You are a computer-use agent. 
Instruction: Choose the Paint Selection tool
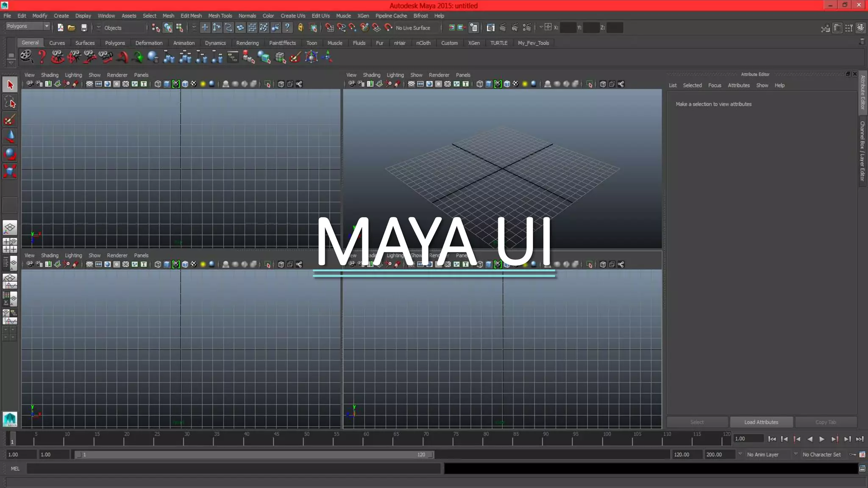(x=10, y=119)
